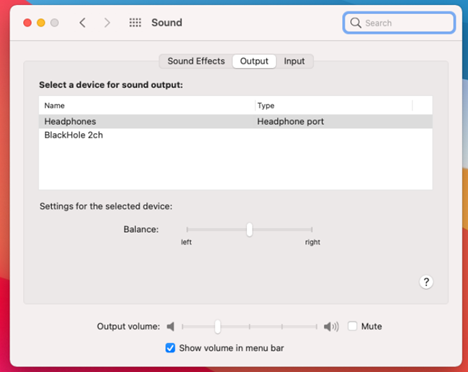
Task: Open help with the question mark button
Action: coord(426,282)
